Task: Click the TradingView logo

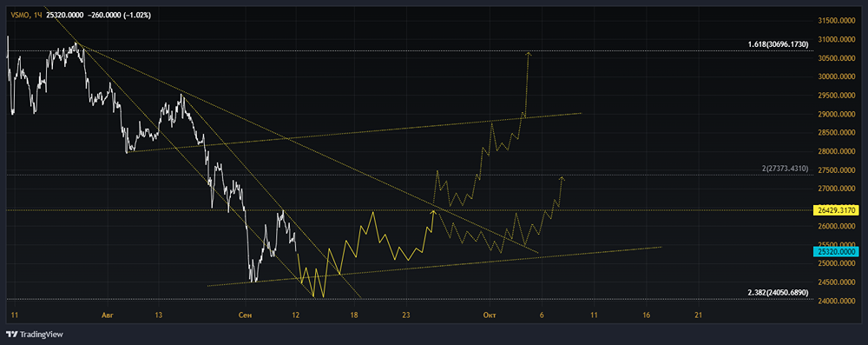Action: click(35, 335)
